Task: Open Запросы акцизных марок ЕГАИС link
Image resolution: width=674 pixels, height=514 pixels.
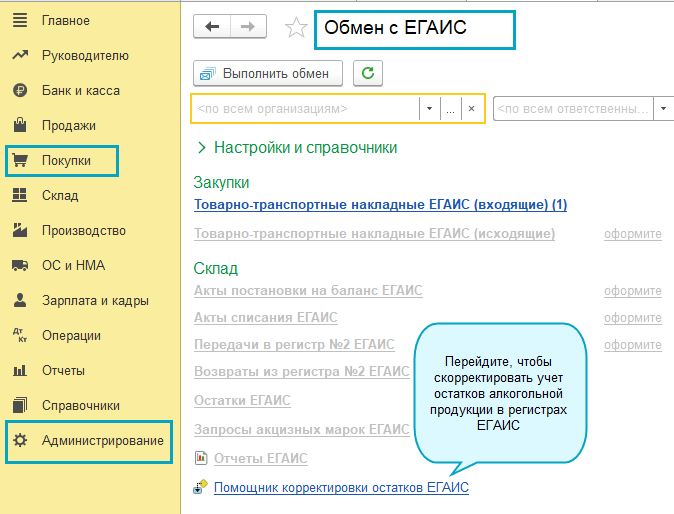Action: coord(302,429)
